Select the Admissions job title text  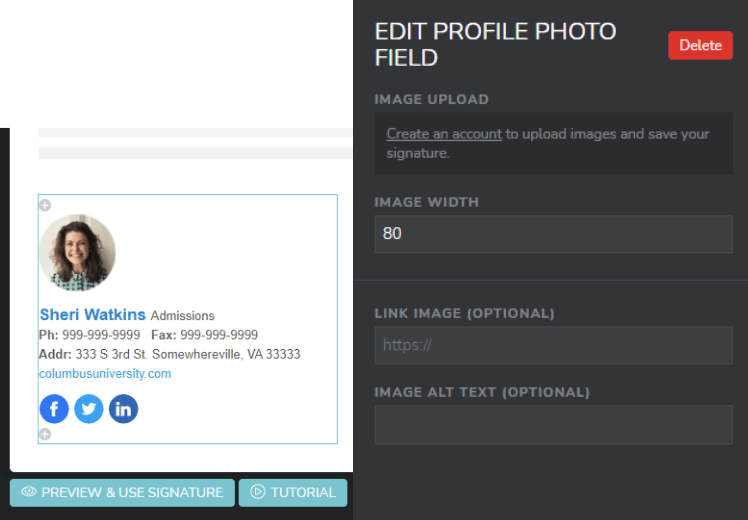point(182,316)
